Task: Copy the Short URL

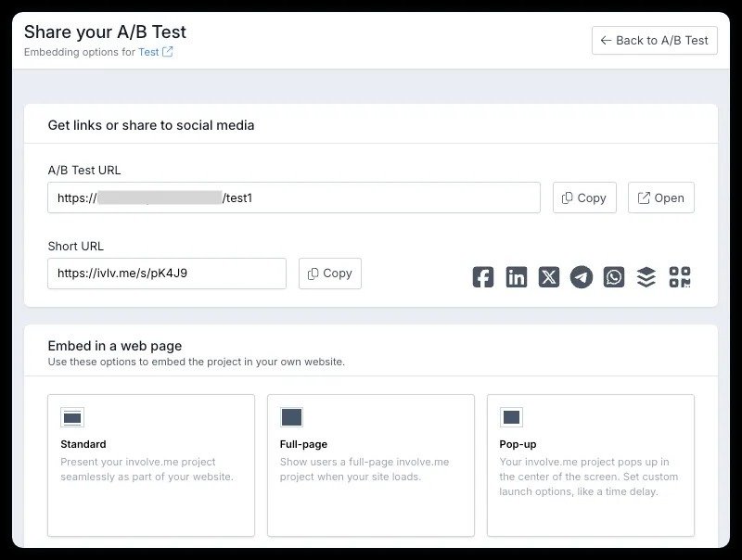Action: [x=330, y=274]
